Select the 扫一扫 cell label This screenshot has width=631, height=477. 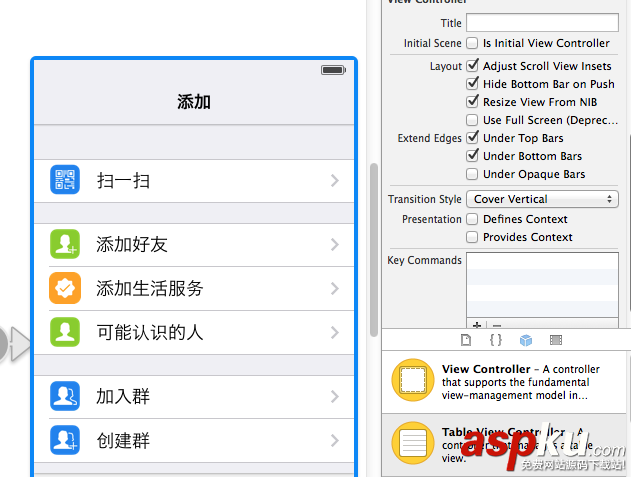pos(124,181)
